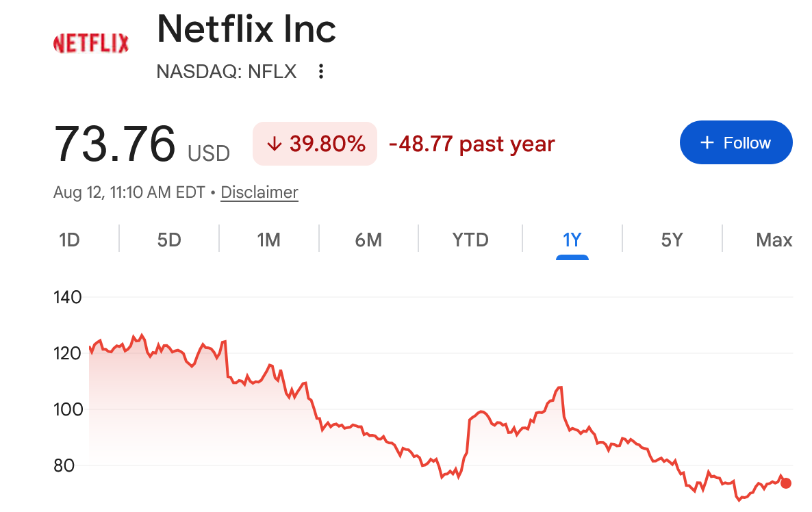
Task: Switch to the 5Y chart range
Action: [x=672, y=240]
